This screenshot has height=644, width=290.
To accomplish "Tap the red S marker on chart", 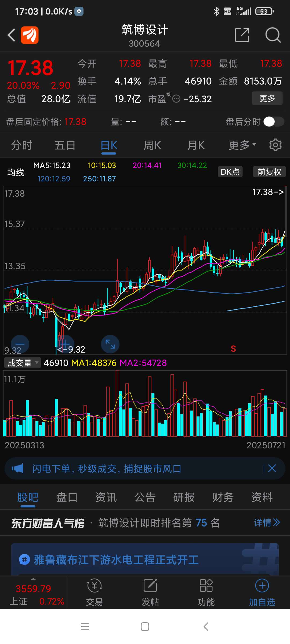I will [233, 349].
